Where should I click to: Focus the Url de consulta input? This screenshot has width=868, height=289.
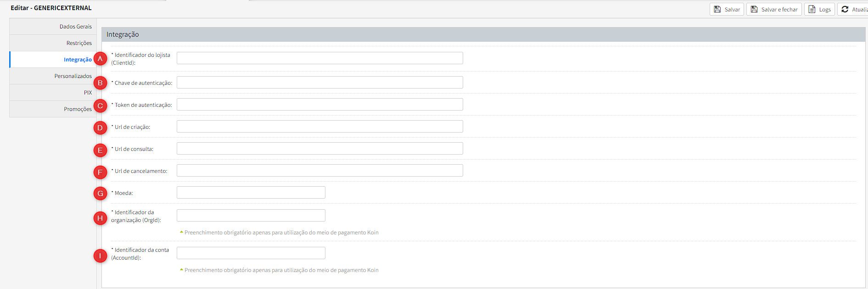pyautogui.click(x=319, y=149)
